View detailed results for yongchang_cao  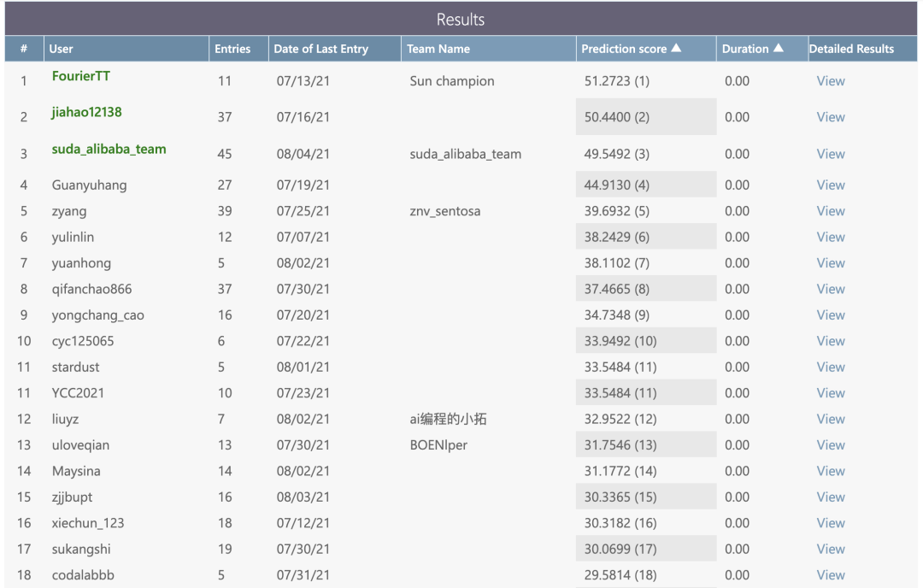831,315
